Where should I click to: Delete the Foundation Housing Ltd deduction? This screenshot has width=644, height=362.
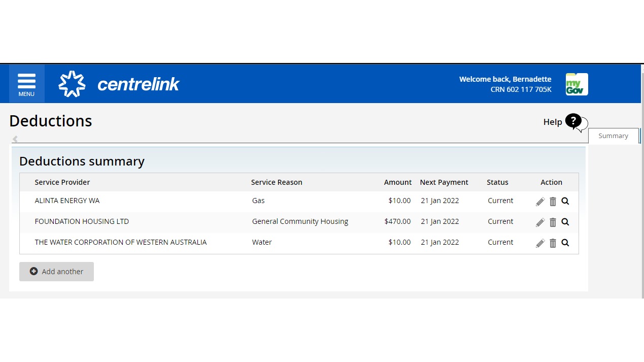(553, 222)
